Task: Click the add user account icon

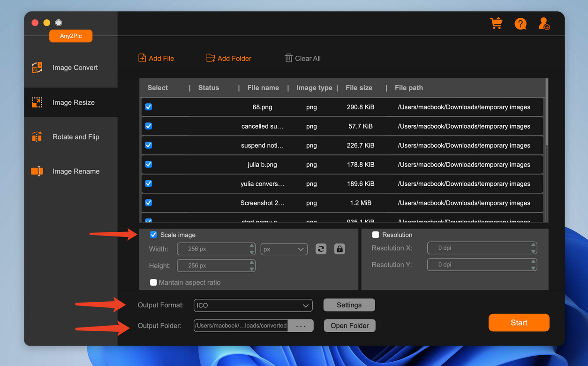Action: 544,23
